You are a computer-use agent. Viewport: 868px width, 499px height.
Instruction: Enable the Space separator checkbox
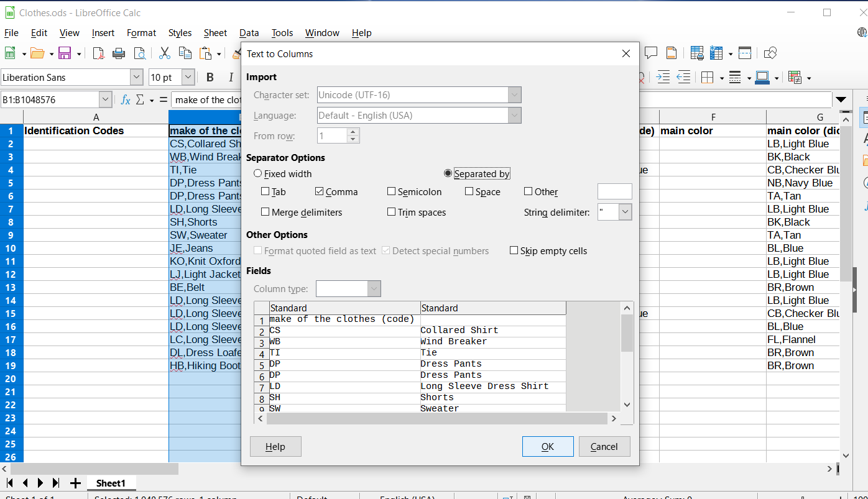tap(469, 192)
